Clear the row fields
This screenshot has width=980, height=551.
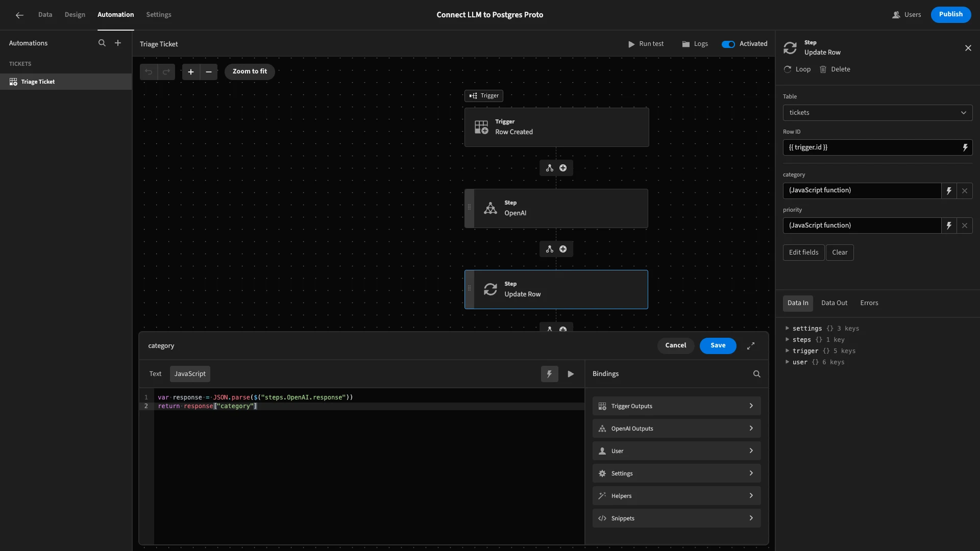click(840, 253)
